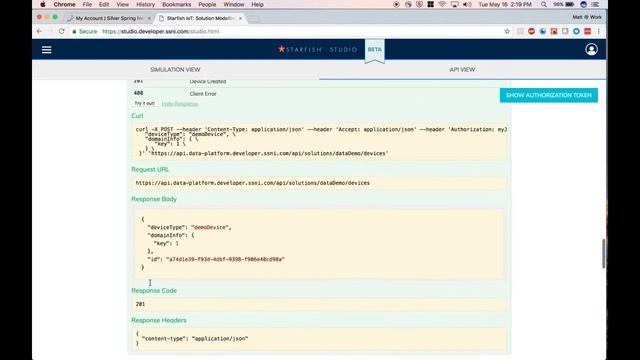Open the Chrome File menu
The height and width of the screenshot is (360, 640).
[x=87, y=4]
